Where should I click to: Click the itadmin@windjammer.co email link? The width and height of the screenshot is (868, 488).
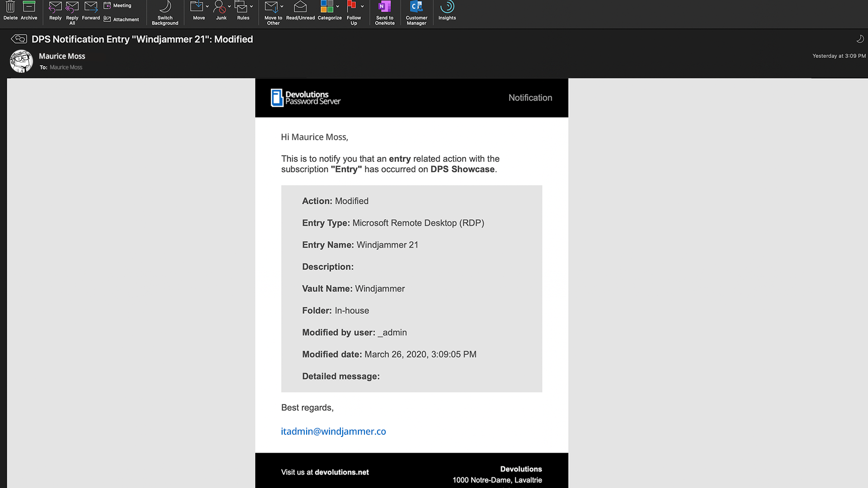(x=333, y=432)
